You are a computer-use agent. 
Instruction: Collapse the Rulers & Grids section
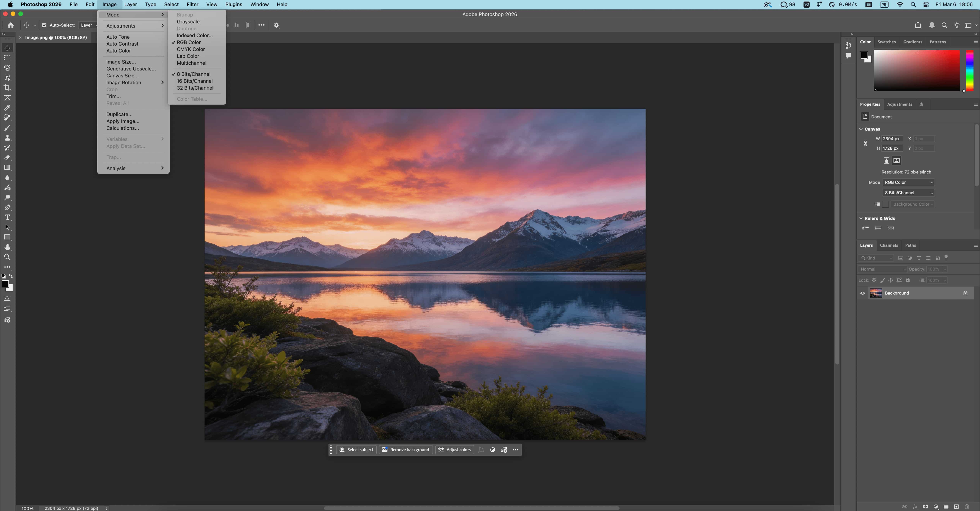pos(861,218)
